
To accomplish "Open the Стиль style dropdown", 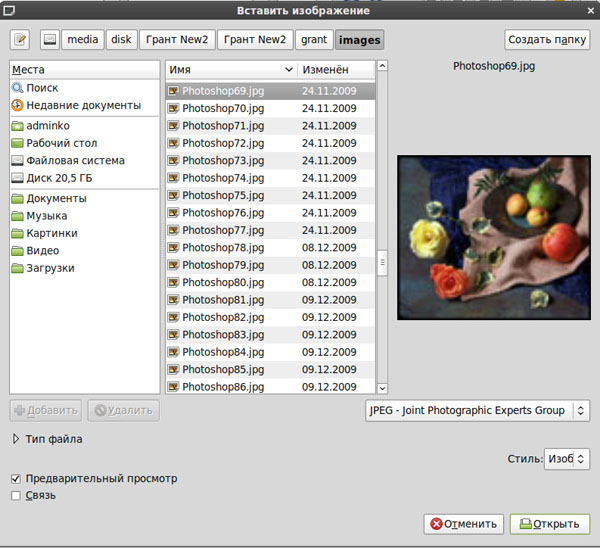I will (x=567, y=458).
